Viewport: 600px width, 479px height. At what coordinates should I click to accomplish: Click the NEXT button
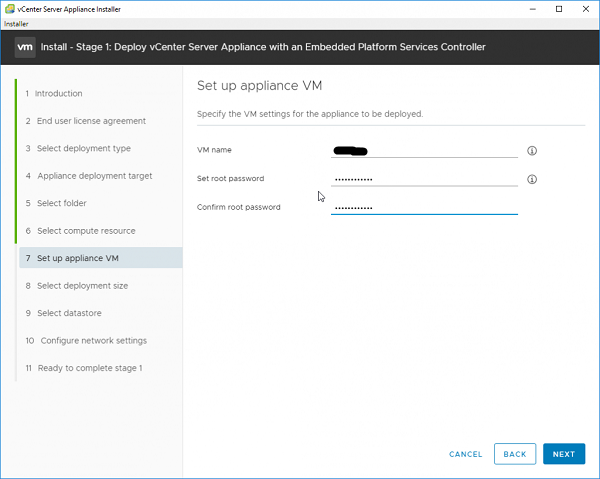564,454
